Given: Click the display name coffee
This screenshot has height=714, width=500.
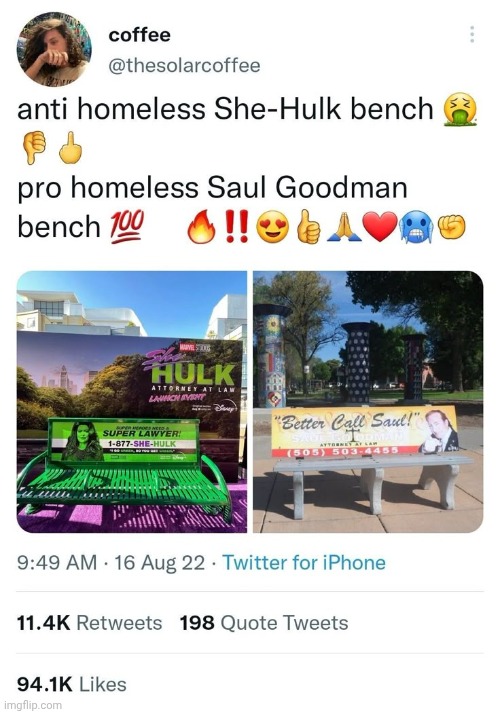Looking at the screenshot, I should pos(139,35).
